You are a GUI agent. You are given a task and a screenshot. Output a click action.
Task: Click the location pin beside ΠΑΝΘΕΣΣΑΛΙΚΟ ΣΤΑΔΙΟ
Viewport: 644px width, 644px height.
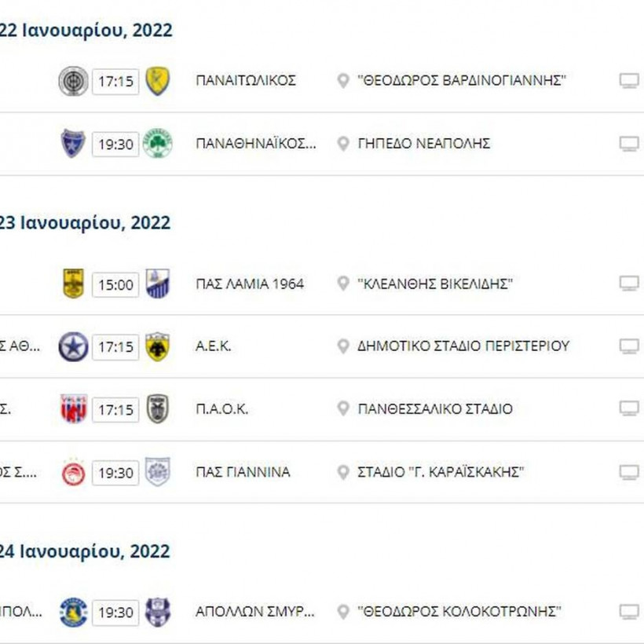342,409
